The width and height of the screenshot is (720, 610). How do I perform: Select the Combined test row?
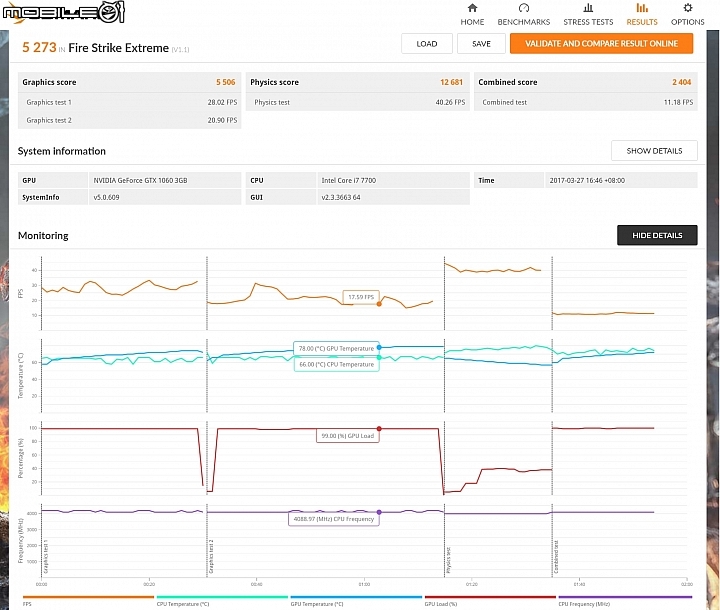click(586, 102)
